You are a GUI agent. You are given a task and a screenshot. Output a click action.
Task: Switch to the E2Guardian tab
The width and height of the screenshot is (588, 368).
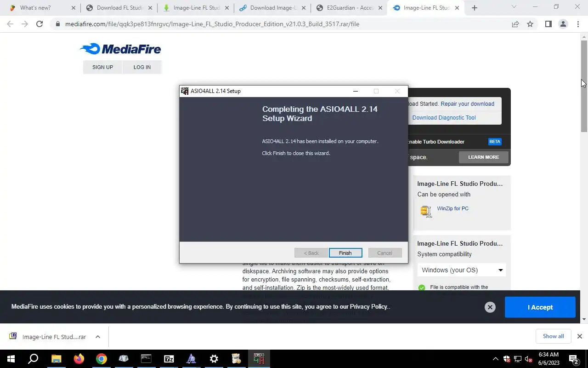[x=349, y=8]
